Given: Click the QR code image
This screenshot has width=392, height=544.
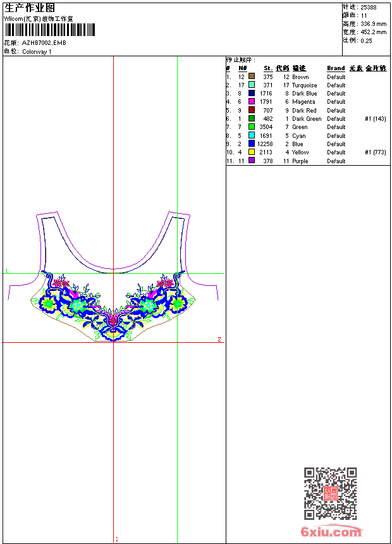Looking at the screenshot, I should click(331, 493).
